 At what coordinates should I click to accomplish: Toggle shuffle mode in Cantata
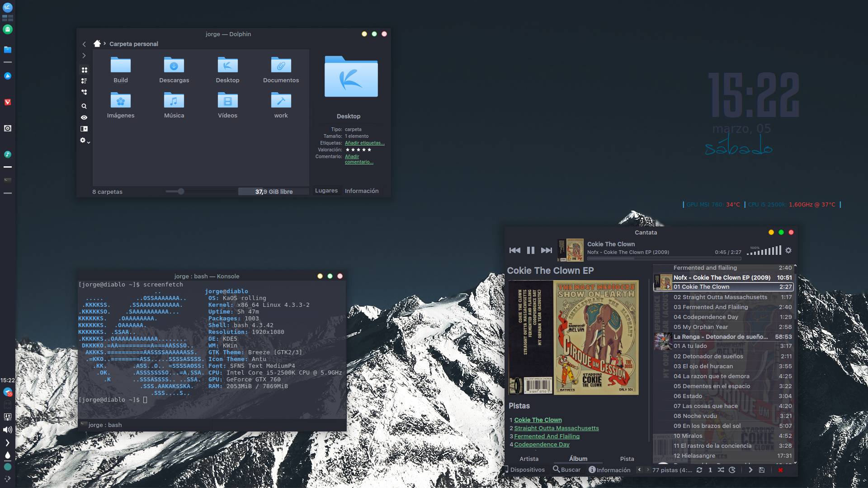[721, 470]
